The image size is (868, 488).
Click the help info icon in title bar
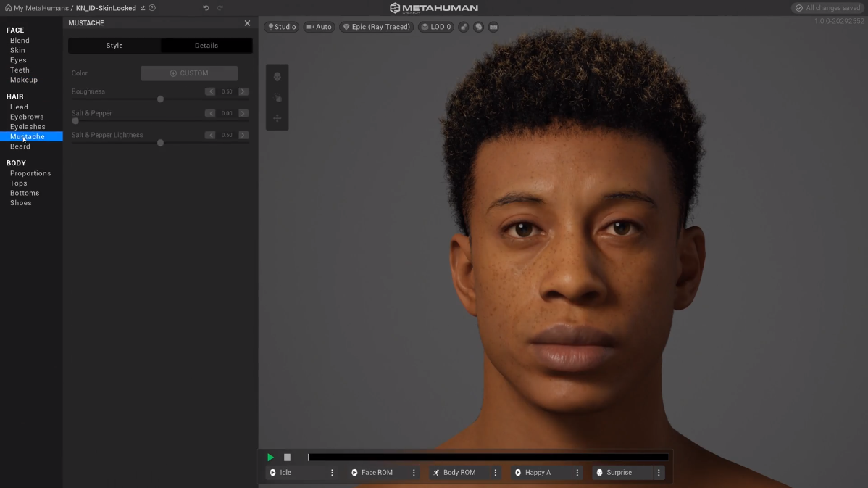152,8
